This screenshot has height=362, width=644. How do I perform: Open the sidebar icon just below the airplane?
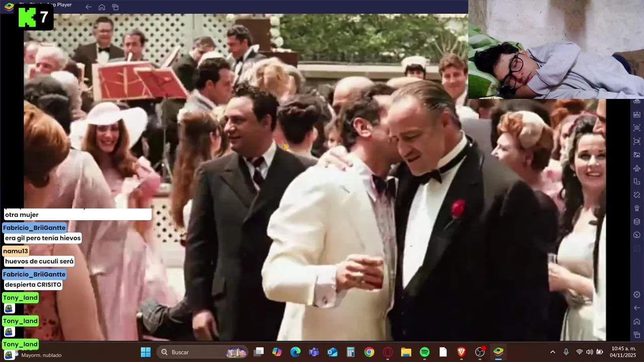point(636,182)
